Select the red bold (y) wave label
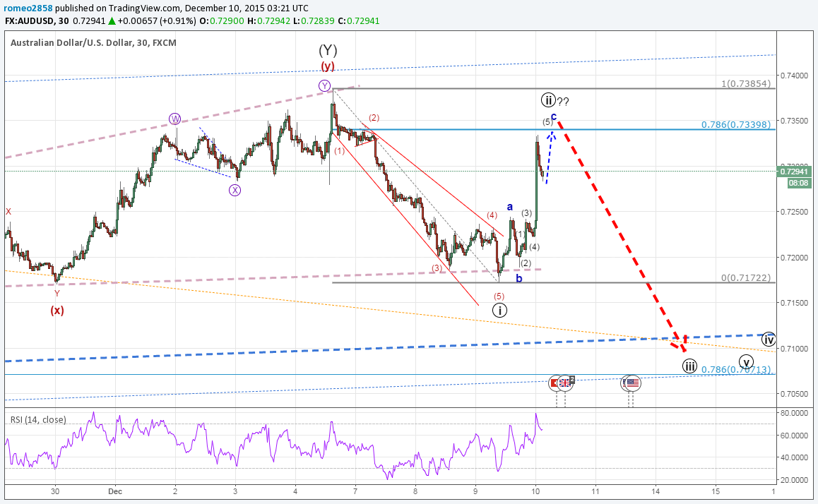818x504 pixels. (x=328, y=66)
